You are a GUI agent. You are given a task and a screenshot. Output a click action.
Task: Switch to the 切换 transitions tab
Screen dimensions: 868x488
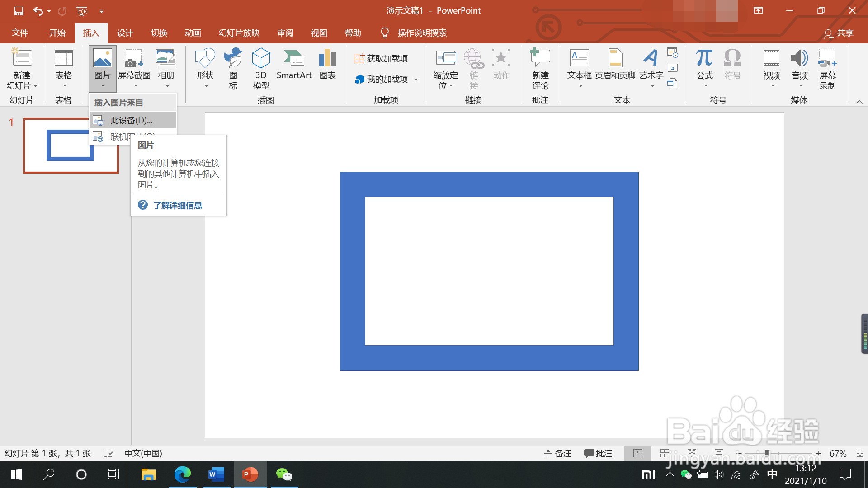pyautogui.click(x=159, y=33)
